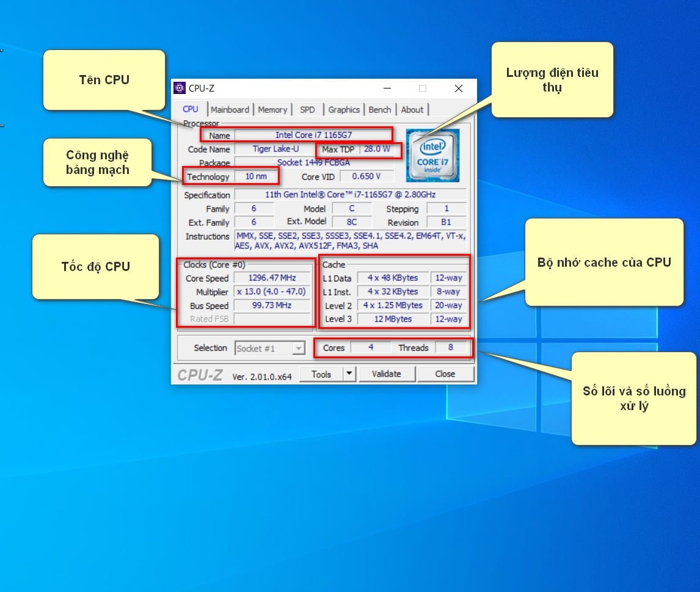This screenshot has width=700, height=592.
Task: Click the instructions list starting with MMX
Action: [x=351, y=240]
